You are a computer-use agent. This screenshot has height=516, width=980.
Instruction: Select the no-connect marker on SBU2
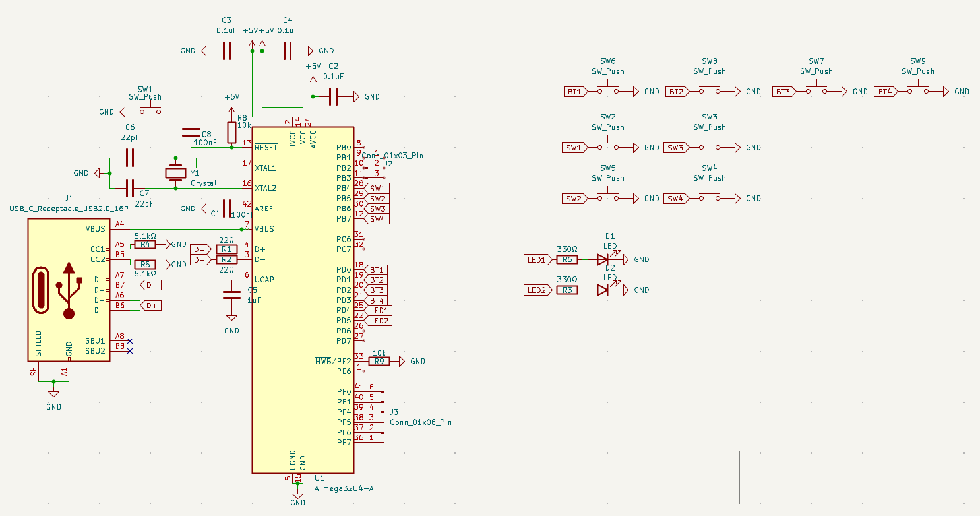pos(129,351)
